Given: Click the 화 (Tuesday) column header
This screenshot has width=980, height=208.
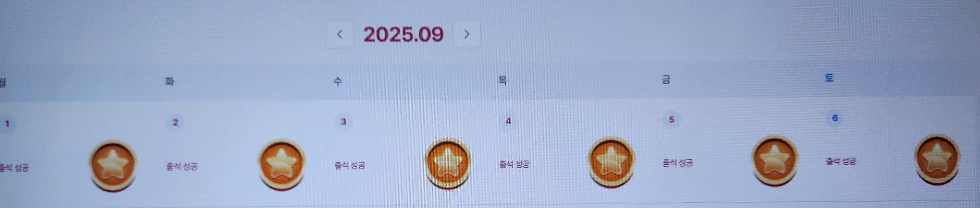Looking at the screenshot, I should (x=170, y=81).
